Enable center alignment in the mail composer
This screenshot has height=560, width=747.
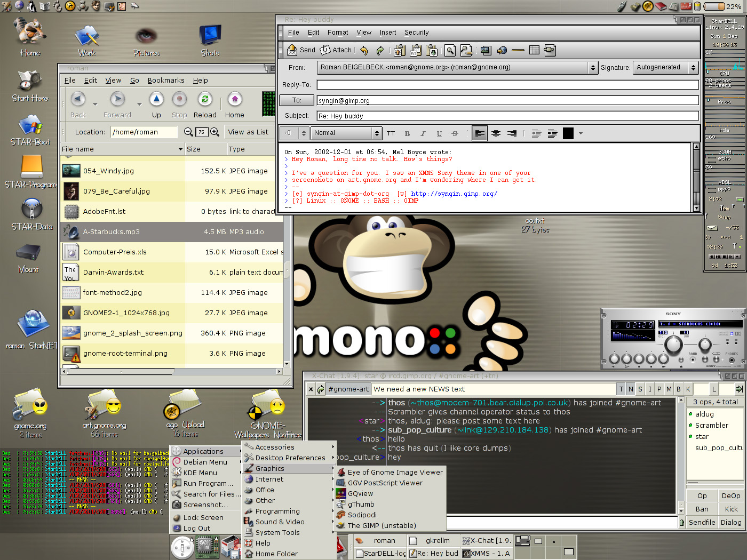point(496,133)
